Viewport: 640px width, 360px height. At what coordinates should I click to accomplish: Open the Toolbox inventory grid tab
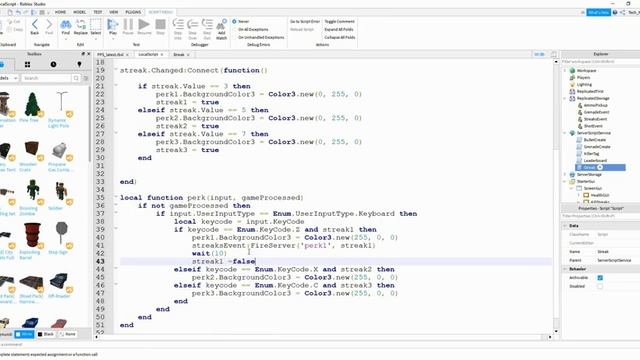coord(27,64)
